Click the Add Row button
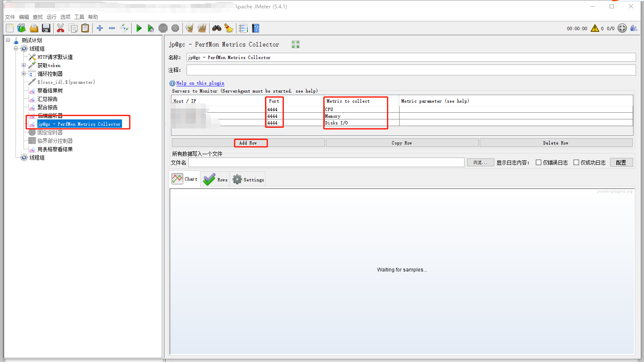Screen dimensions: 644x362 tap(250, 143)
